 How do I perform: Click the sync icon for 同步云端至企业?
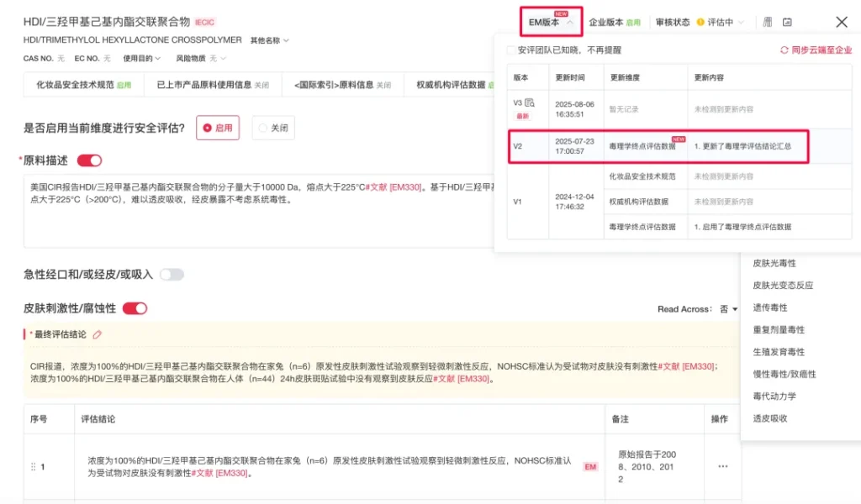784,50
